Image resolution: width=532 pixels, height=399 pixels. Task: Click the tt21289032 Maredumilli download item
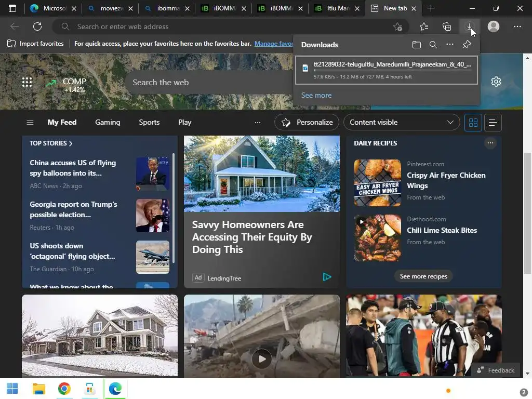pyautogui.click(x=386, y=70)
